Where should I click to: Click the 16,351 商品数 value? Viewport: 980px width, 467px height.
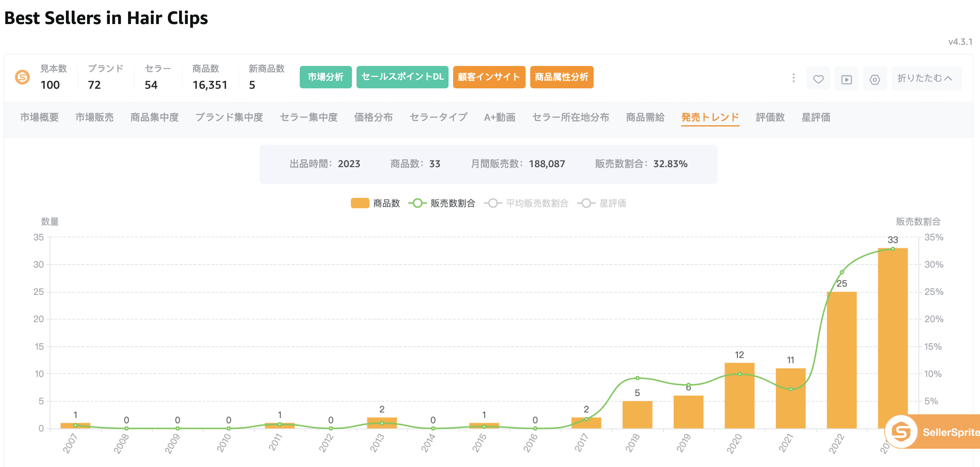[x=210, y=85]
